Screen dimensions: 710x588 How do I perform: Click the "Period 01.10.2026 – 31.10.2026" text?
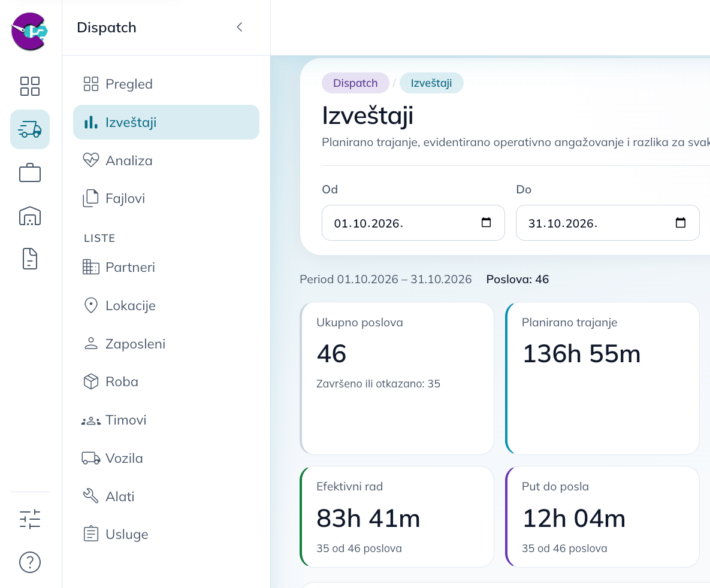point(386,279)
